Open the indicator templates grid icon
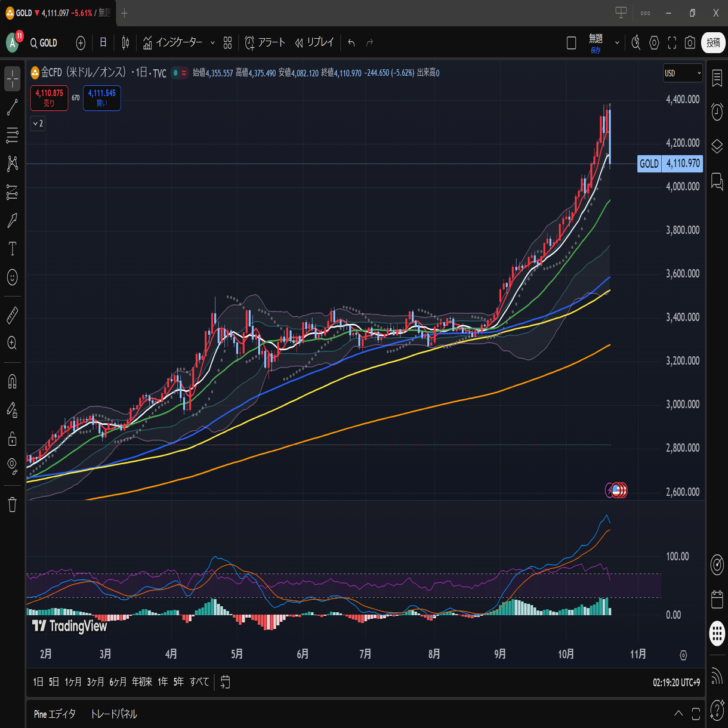728x728 pixels. tap(227, 43)
